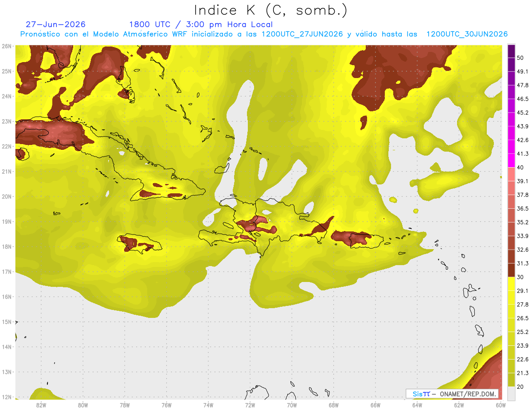Click the dark brown colorbar segment between 30 and 31.3
Screen dimensions: 532x411
(x=511, y=270)
